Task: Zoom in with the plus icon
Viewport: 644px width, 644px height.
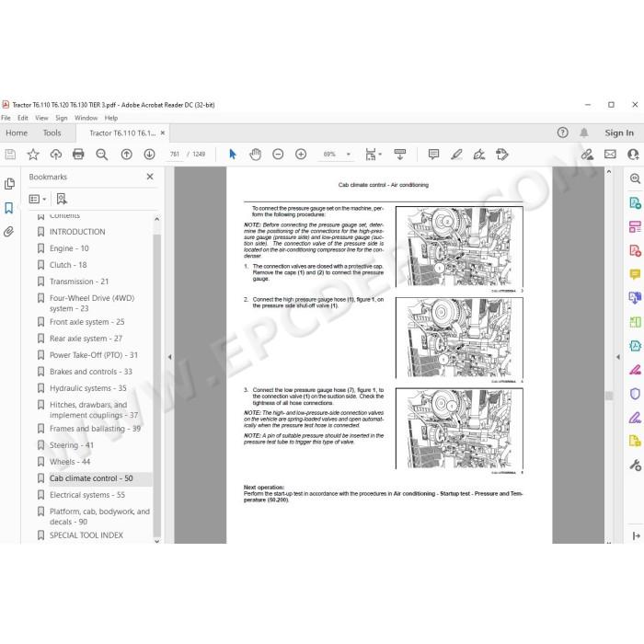Action: [x=301, y=155]
